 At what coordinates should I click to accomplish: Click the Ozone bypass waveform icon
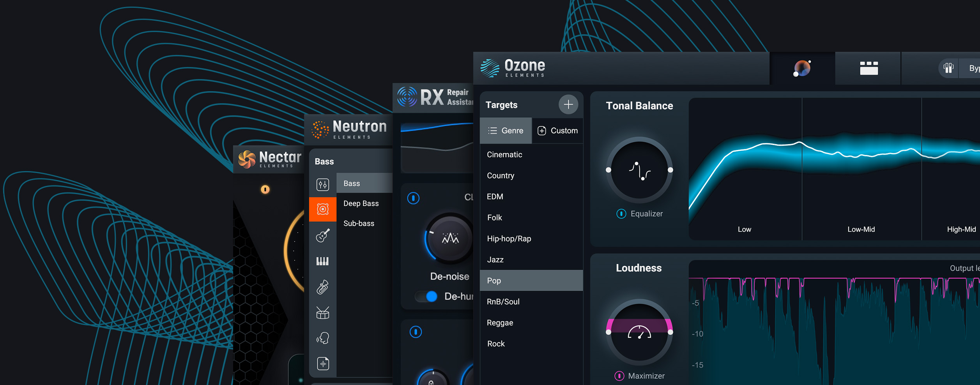(948, 68)
